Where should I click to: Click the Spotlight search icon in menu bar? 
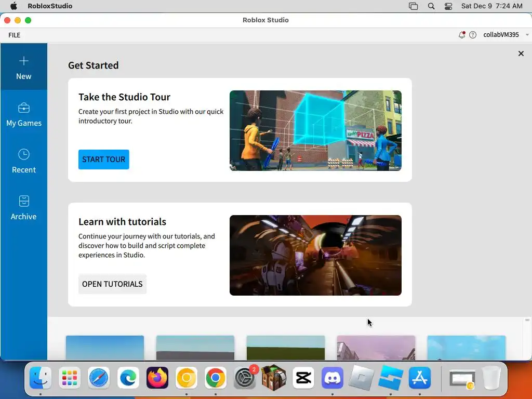pos(431,6)
